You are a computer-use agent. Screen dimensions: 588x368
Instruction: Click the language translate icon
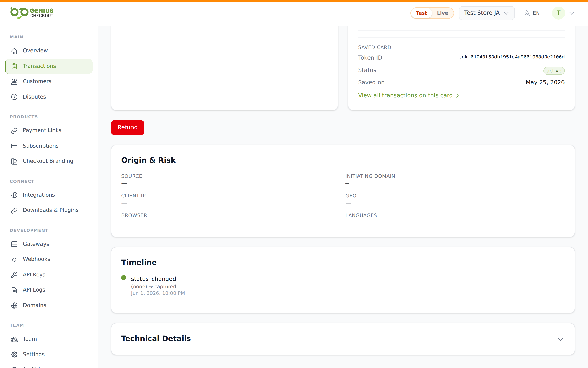pyautogui.click(x=527, y=13)
